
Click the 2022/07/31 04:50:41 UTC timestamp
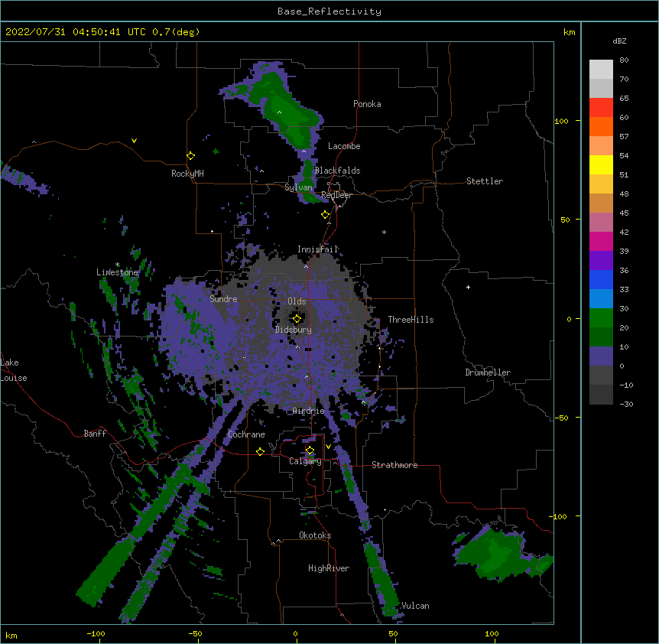click(75, 32)
